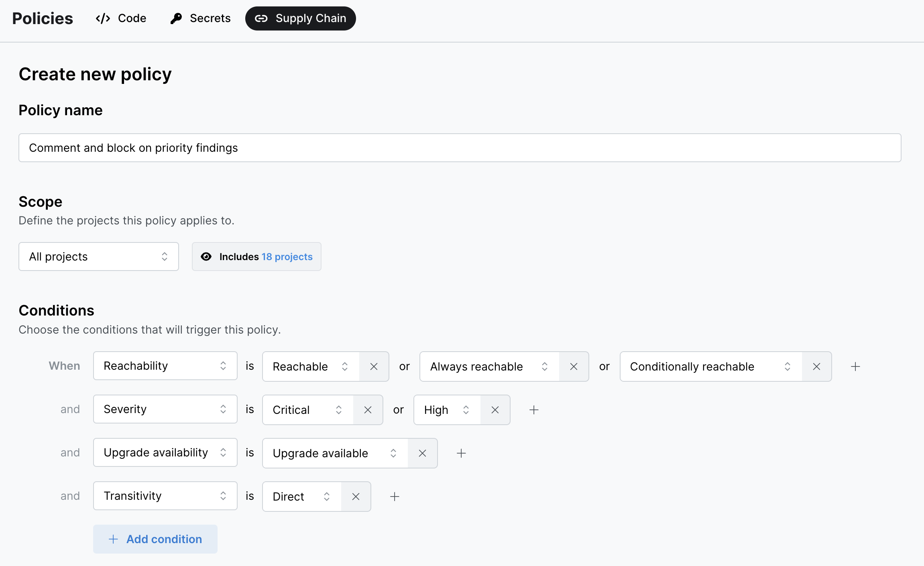Remove the Critical severity value
This screenshot has height=566, width=924.
pyautogui.click(x=368, y=410)
